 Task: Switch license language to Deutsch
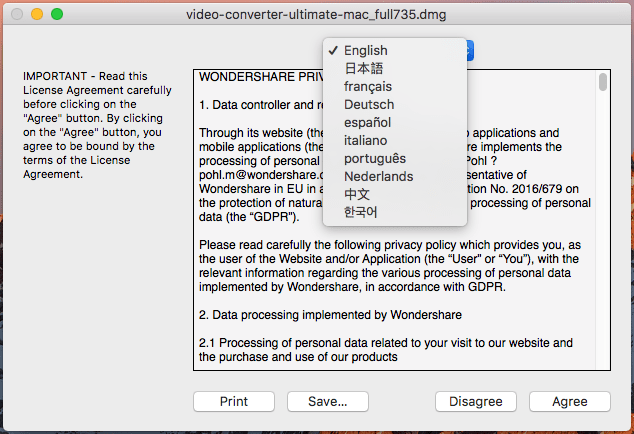(395, 104)
